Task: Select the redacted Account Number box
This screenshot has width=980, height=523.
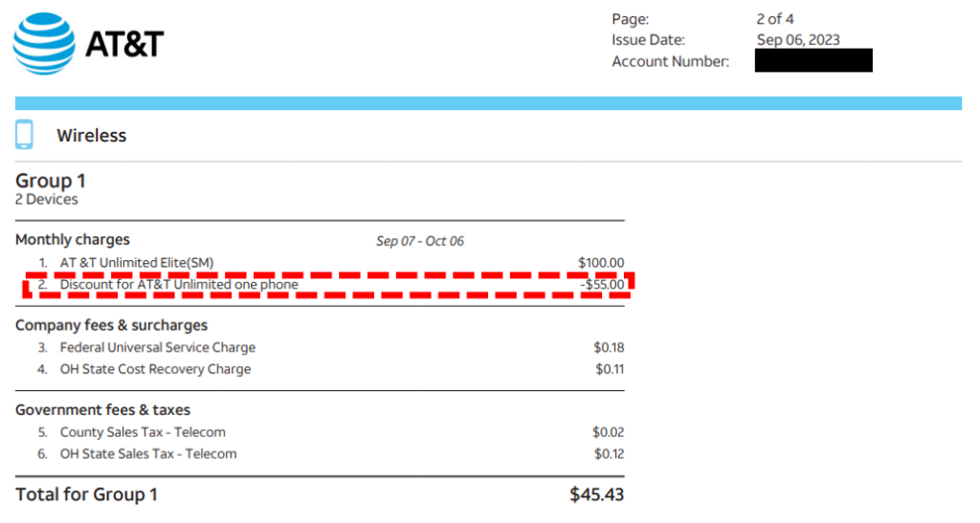Action: click(813, 60)
